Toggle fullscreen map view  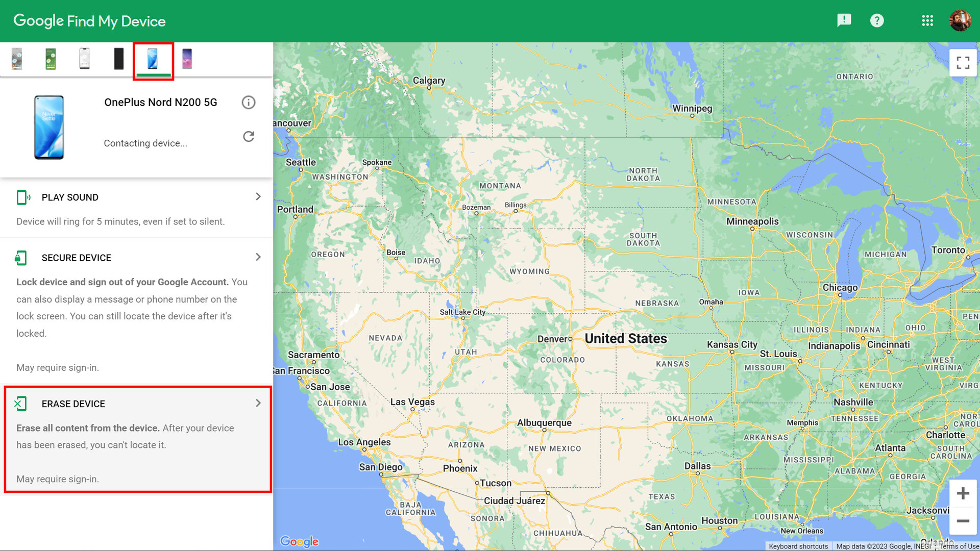(x=963, y=63)
